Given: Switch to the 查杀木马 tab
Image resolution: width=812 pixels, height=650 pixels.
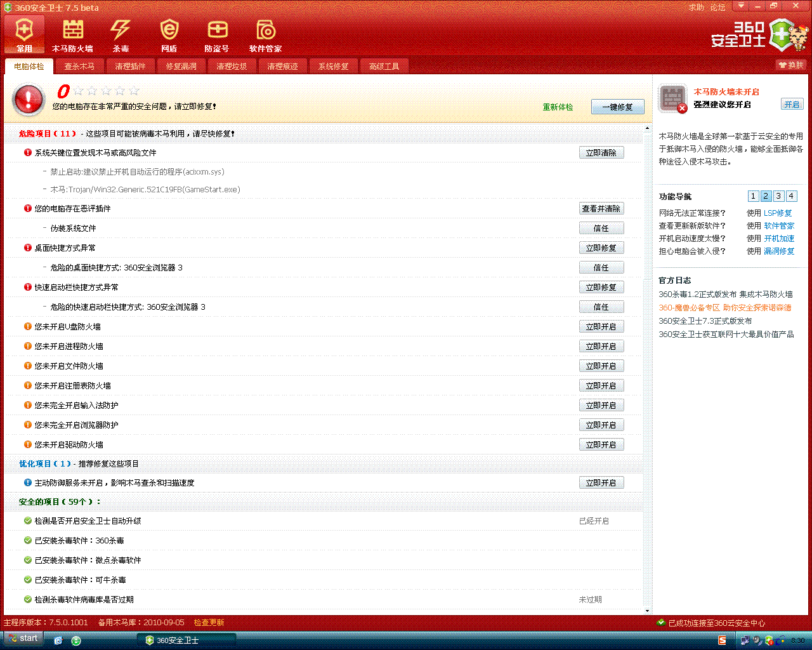Looking at the screenshot, I should pos(79,67).
